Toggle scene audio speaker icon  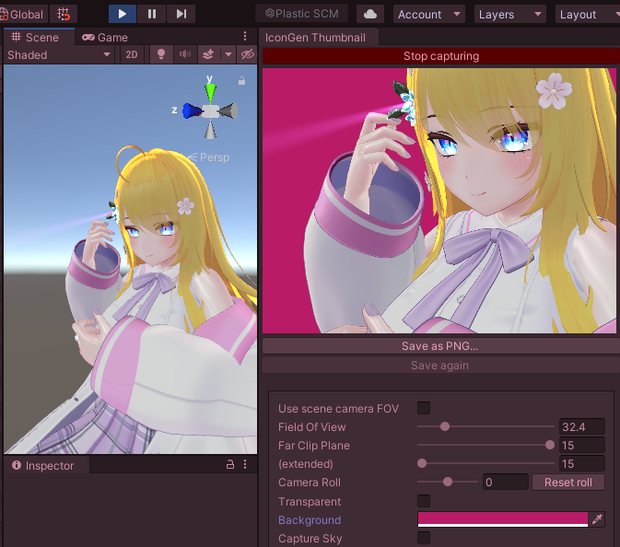[185, 55]
